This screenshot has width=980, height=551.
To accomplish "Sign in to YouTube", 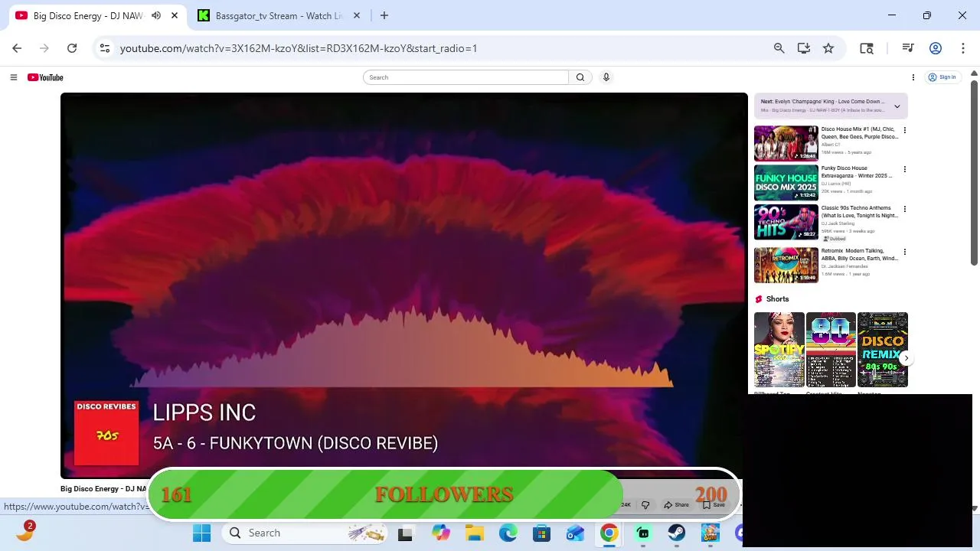I will tap(942, 77).
